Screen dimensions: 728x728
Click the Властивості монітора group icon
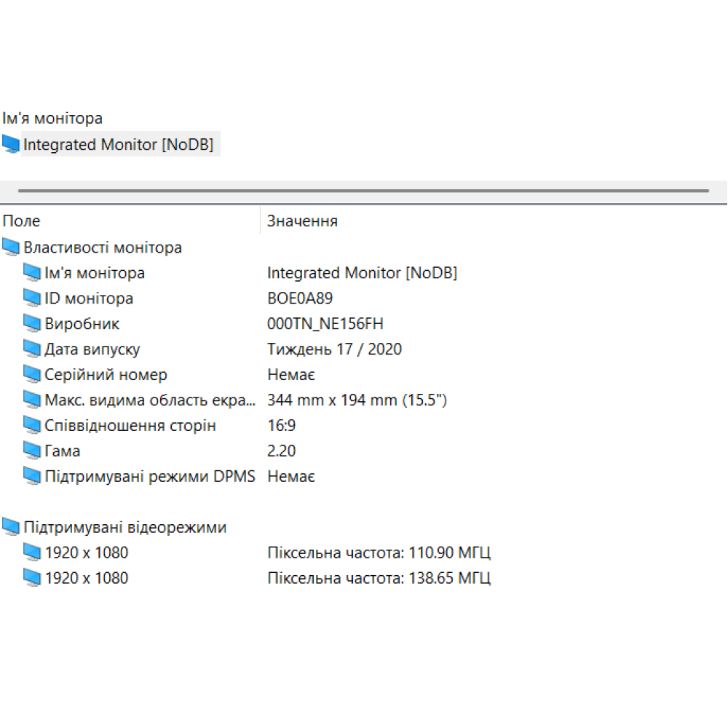pyautogui.click(x=11, y=248)
